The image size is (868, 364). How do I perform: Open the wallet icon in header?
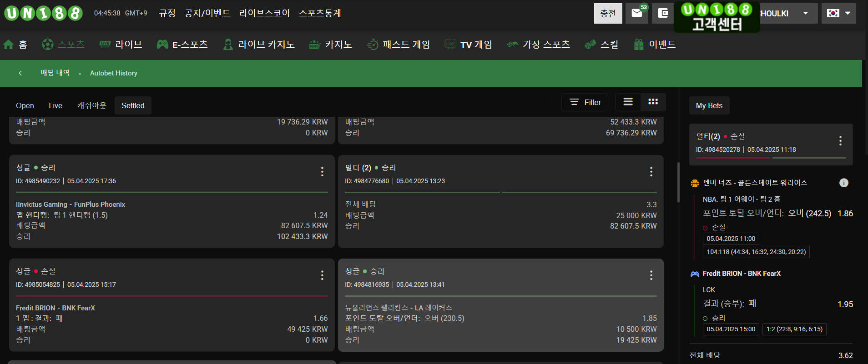(663, 13)
